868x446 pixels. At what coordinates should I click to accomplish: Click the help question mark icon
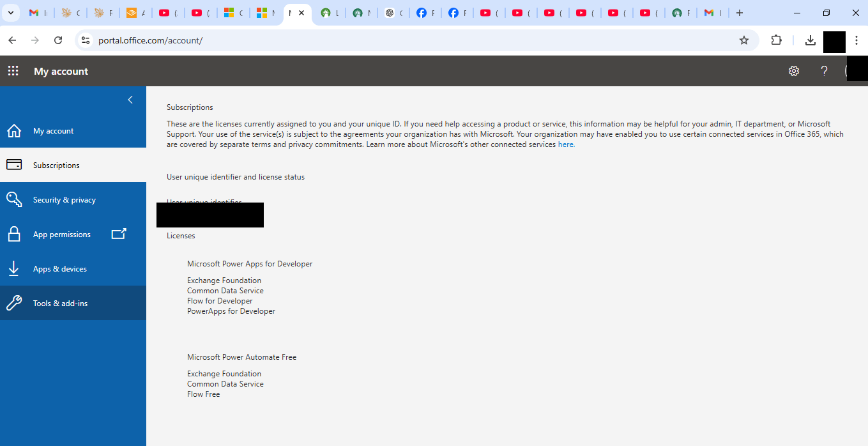[x=824, y=71]
